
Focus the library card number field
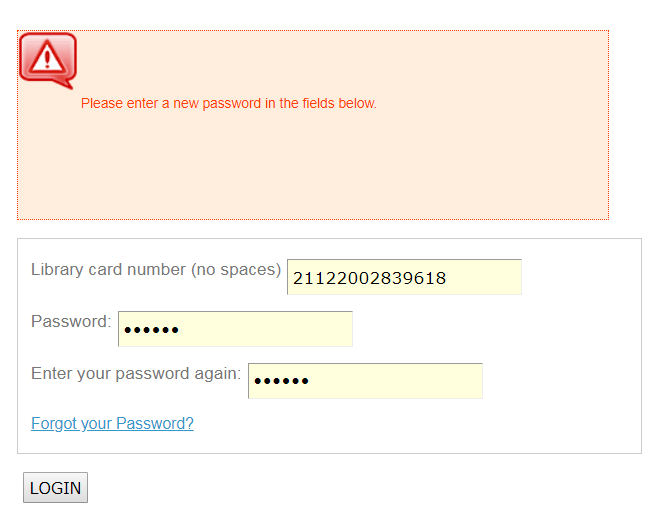(x=404, y=277)
